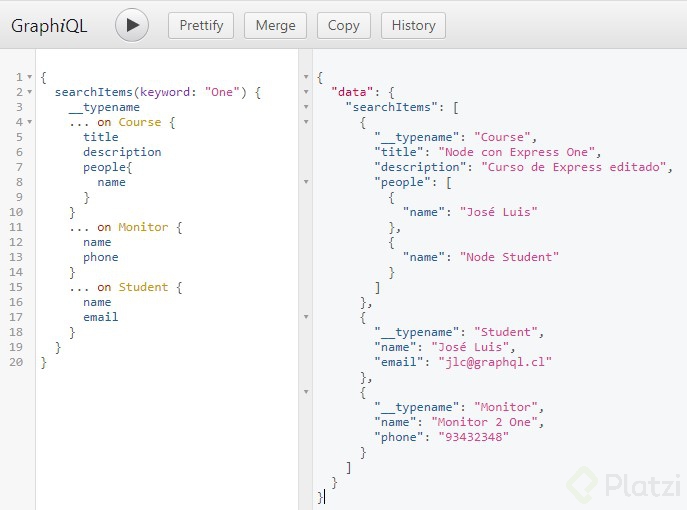Click email field on line 17
This screenshot has height=510, width=687.
pos(101,317)
